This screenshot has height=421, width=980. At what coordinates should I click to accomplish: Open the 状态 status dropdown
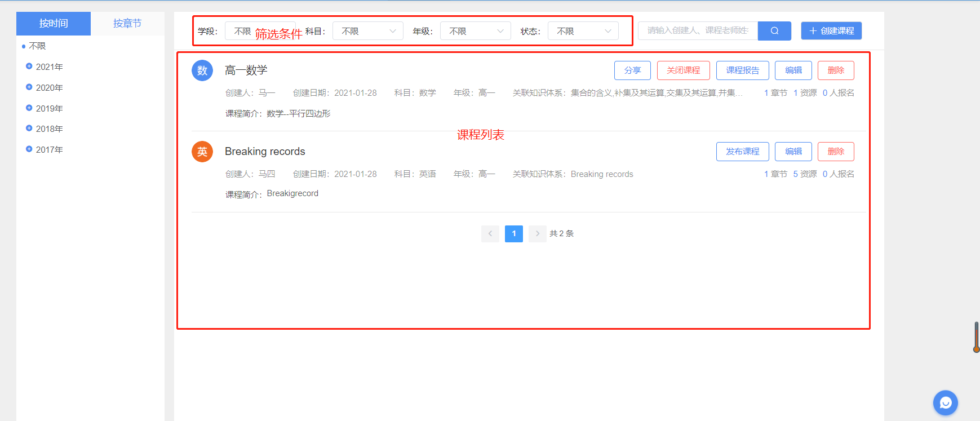583,31
